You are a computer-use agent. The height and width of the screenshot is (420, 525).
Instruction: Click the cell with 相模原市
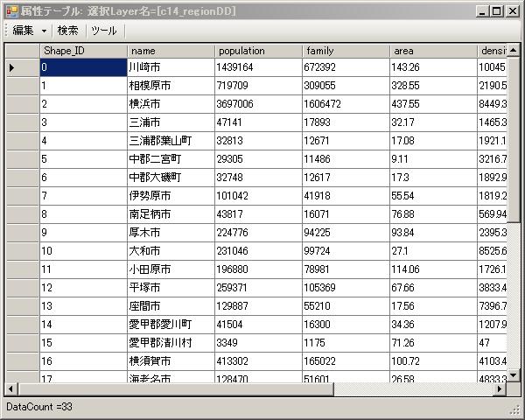tap(171, 86)
